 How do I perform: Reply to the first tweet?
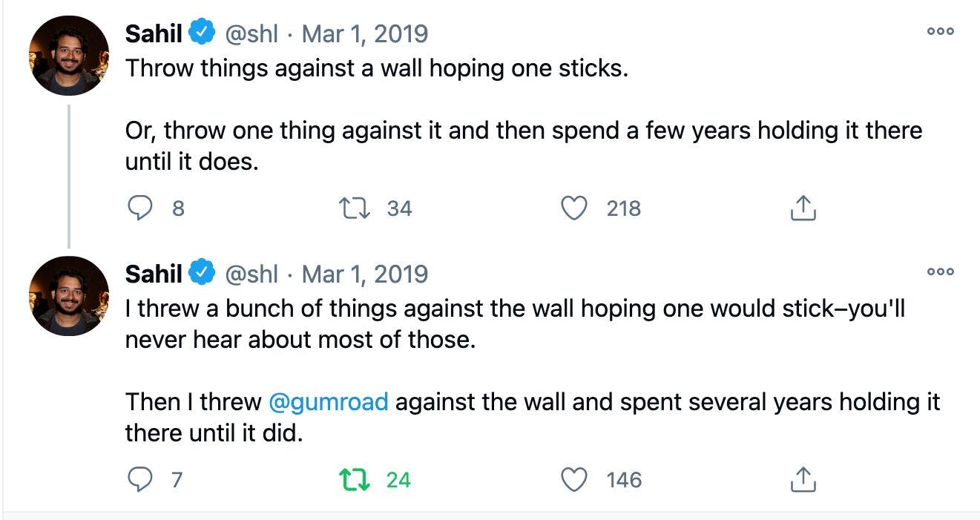click(x=140, y=208)
